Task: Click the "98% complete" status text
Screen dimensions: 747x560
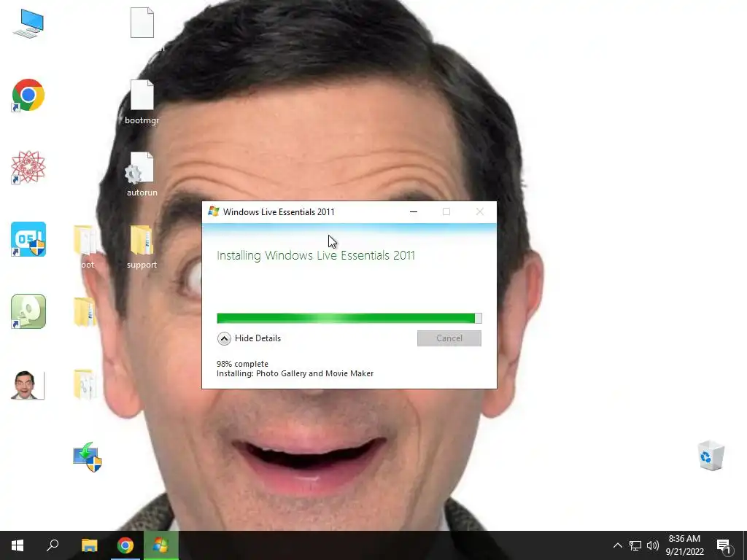Action: coord(242,364)
